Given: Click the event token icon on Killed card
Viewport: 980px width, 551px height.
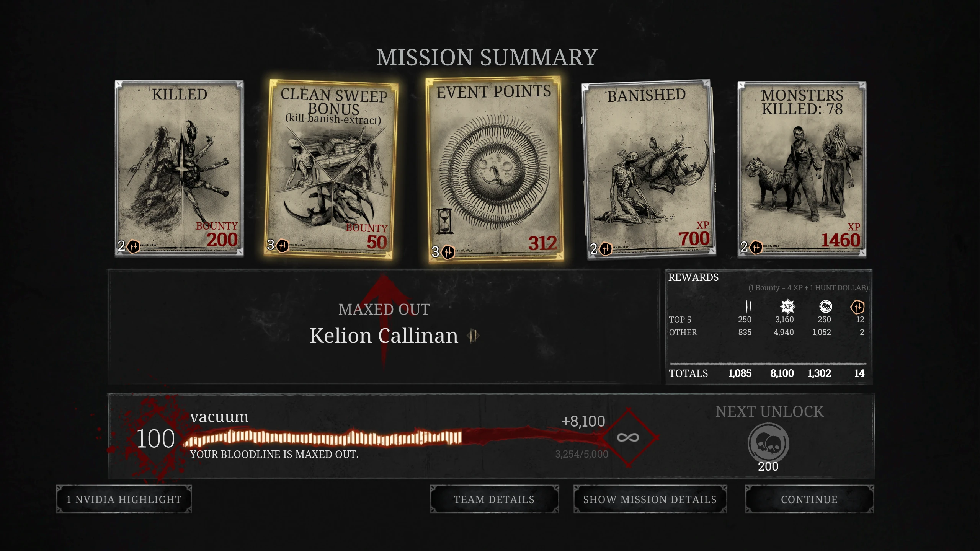Looking at the screenshot, I should click(x=133, y=246).
